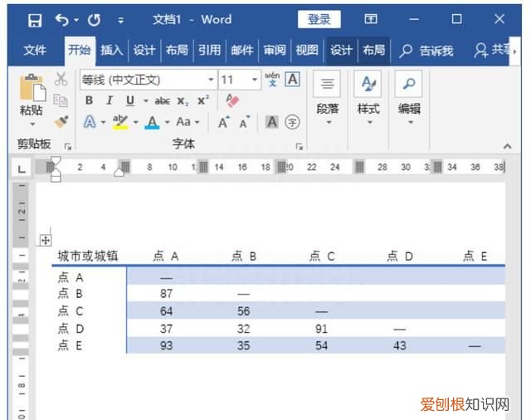Toggle character shading A icon

272,122
